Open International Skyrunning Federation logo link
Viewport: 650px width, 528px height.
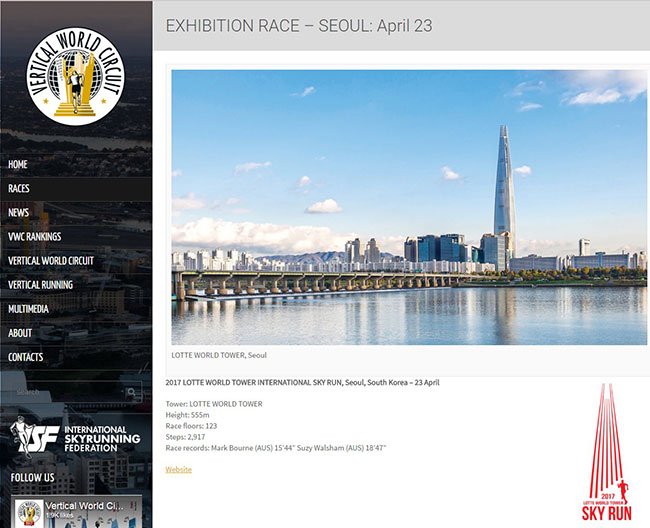(75, 438)
